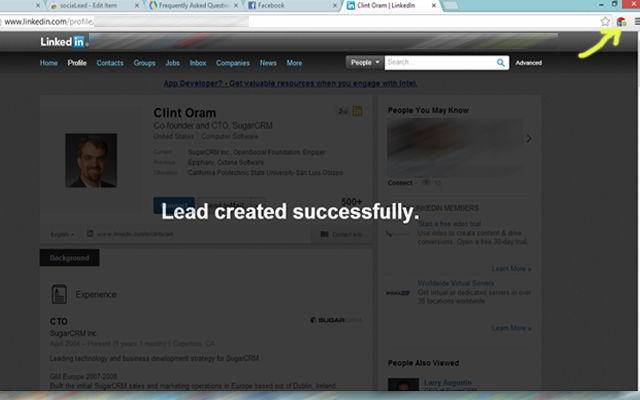Click the search magnifier icon
Viewport: 640px width, 400px height.
[x=500, y=62]
